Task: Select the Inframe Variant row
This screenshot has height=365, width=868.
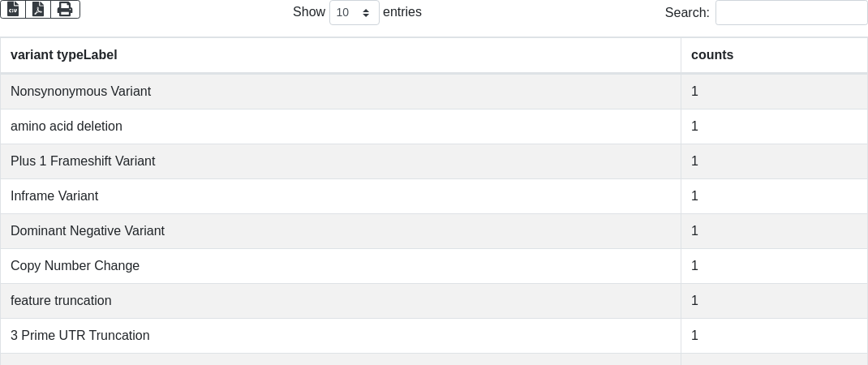Action: (434, 196)
